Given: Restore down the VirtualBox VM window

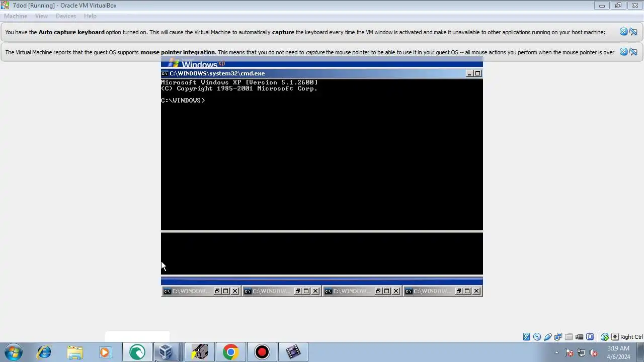Looking at the screenshot, I should [618, 6].
